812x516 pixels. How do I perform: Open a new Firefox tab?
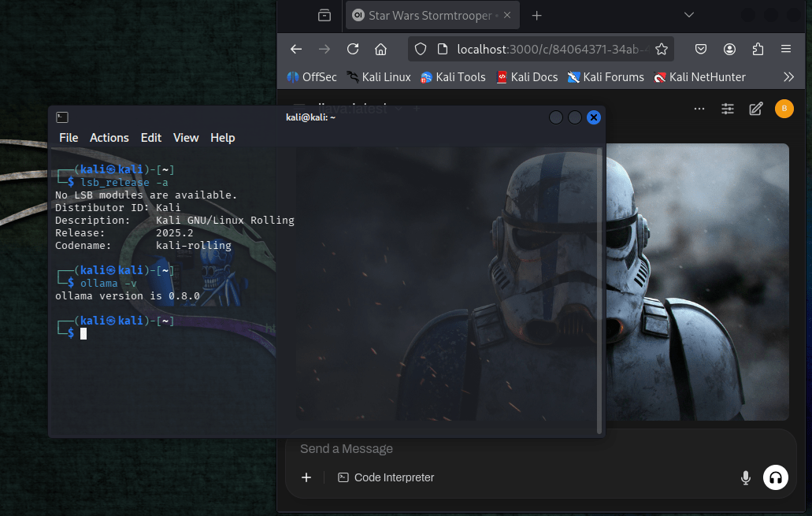pyautogui.click(x=536, y=16)
